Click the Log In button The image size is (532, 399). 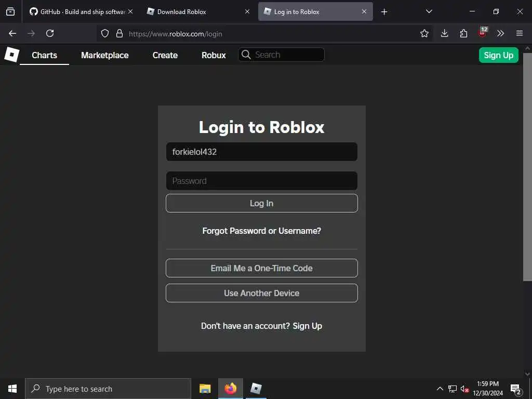click(x=262, y=203)
